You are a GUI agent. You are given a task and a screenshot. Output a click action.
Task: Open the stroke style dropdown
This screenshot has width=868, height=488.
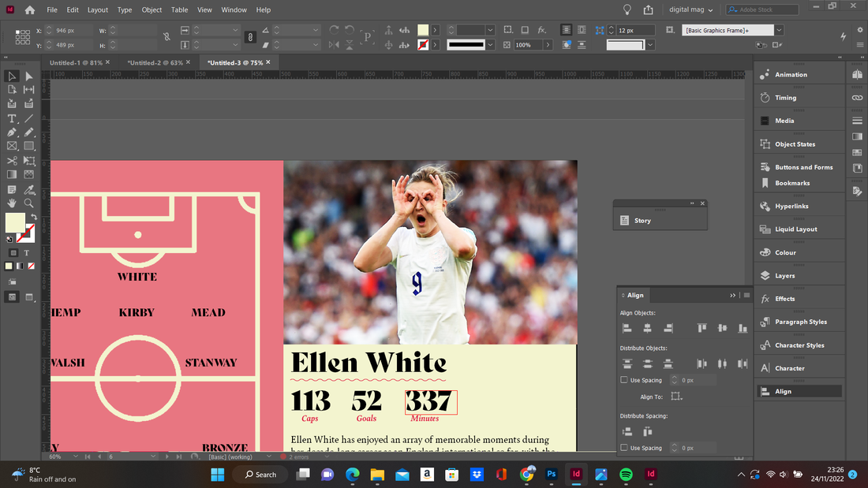point(490,45)
